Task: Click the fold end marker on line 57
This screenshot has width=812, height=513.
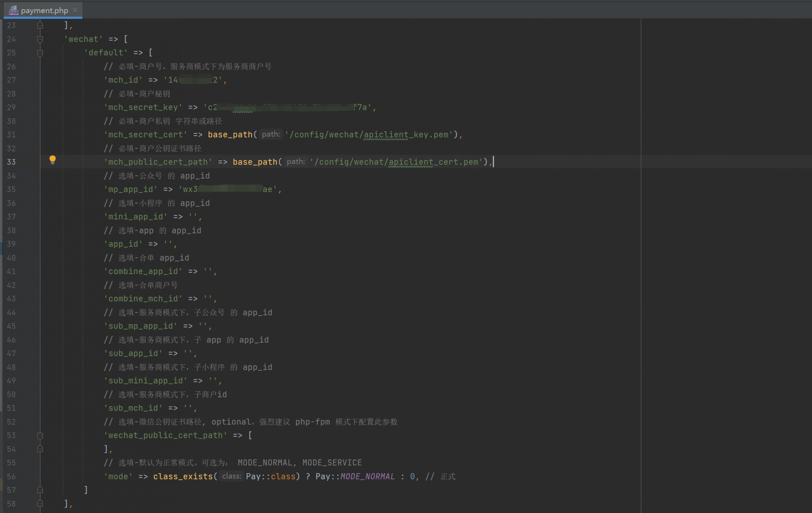Action: click(x=40, y=490)
